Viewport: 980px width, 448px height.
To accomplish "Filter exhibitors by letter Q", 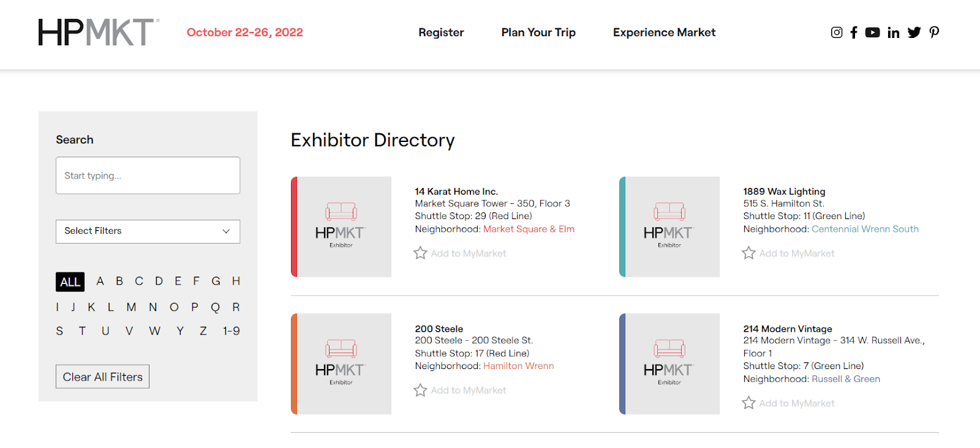I will click(x=215, y=307).
